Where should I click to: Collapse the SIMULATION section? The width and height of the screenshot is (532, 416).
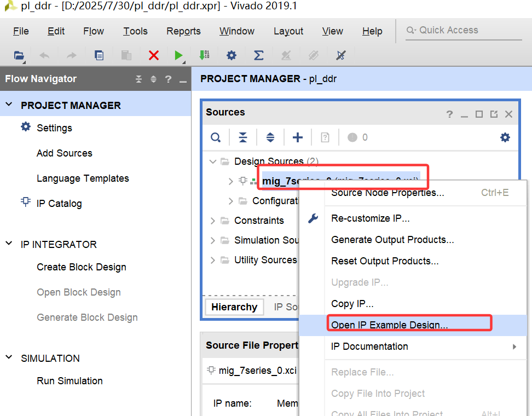click(9, 357)
